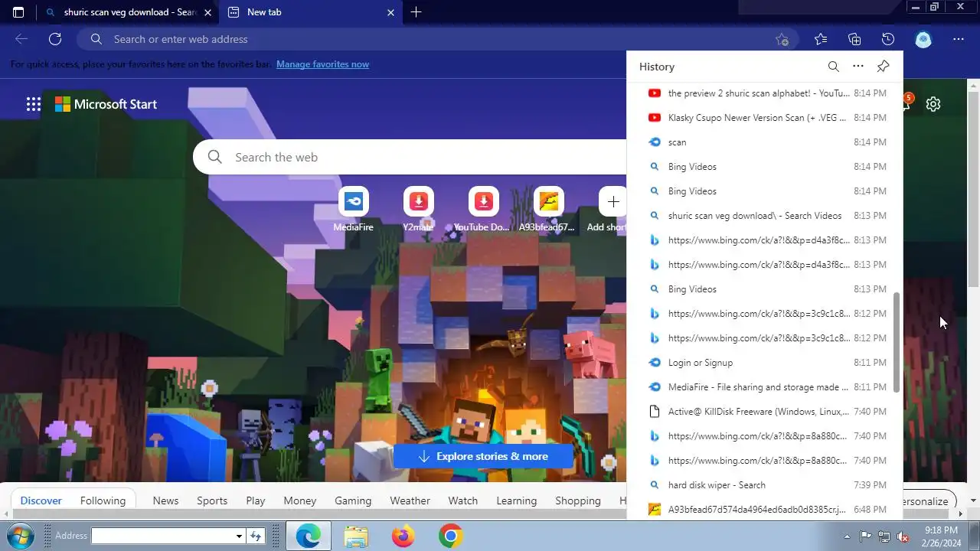Open the scan history entry
980x551 pixels.
pos(766,142)
